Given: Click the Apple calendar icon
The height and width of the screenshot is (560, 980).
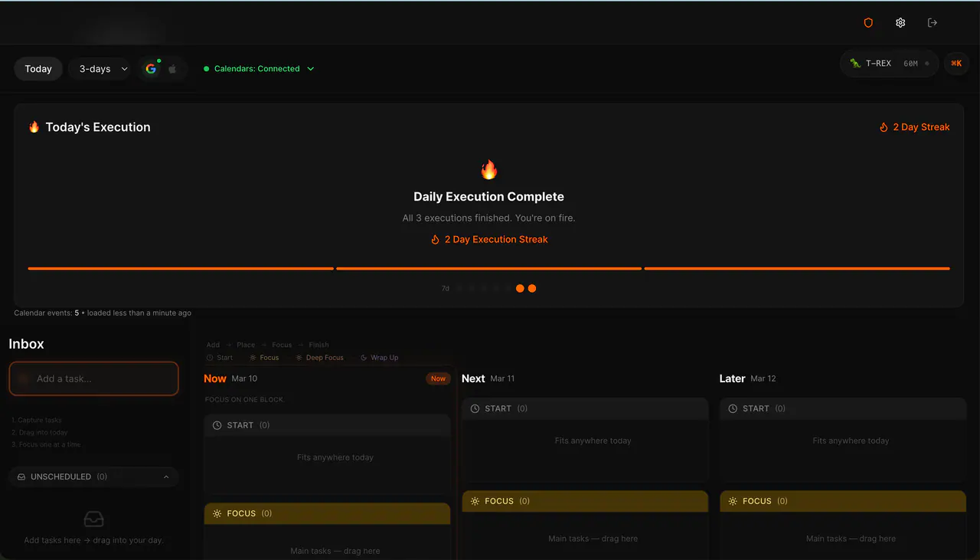Looking at the screenshot, I should [172, 69].
